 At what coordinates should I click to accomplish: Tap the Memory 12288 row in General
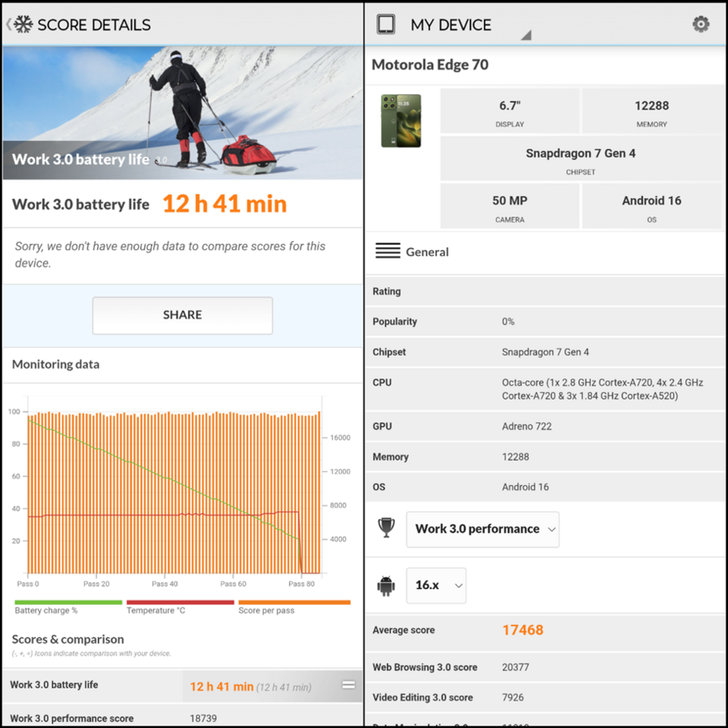(x=545, y=457)
